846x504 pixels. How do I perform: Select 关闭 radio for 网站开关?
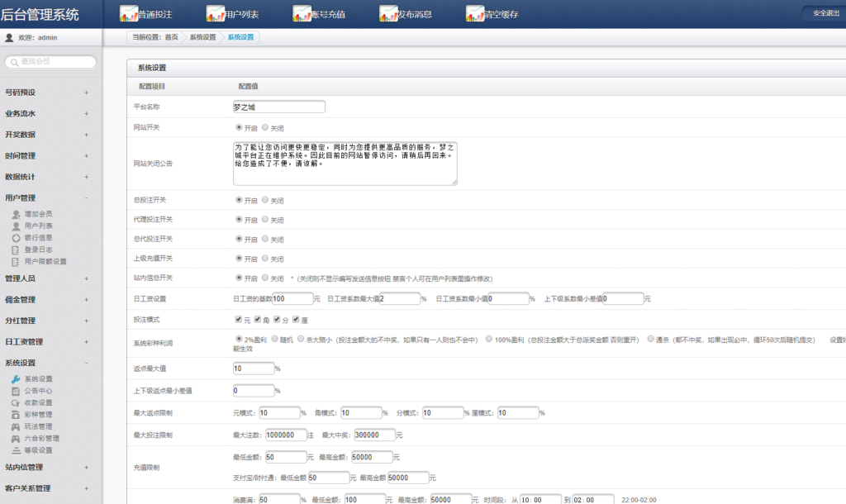pos(265,128)
